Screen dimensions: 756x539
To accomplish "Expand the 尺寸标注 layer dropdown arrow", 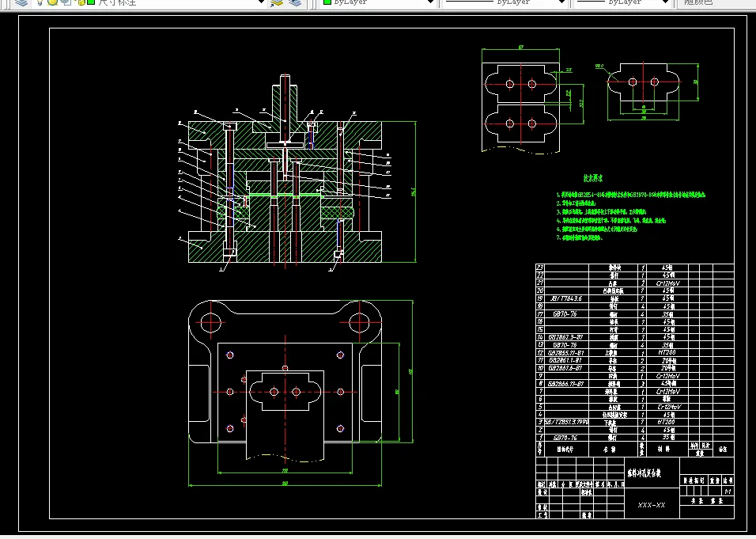I will 261,2.
